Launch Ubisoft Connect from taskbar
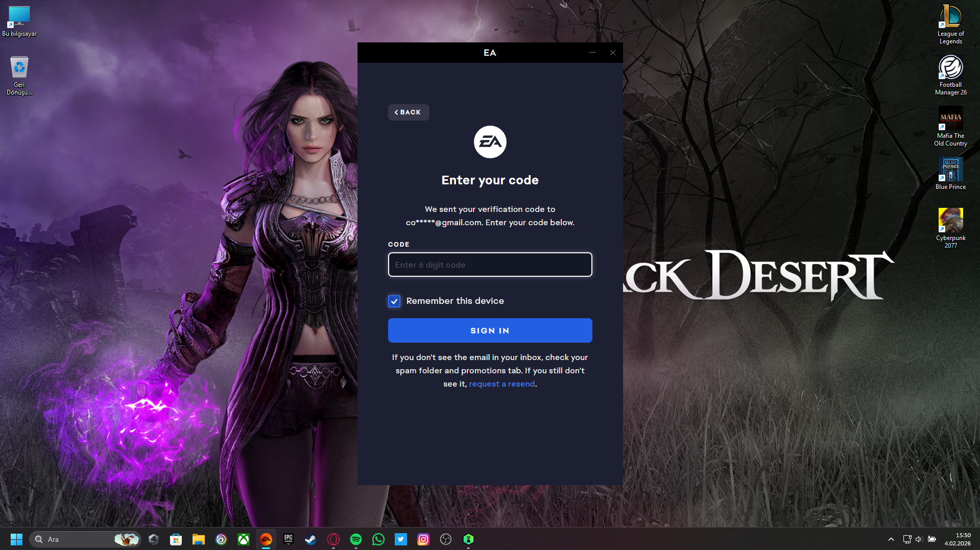The height and width of the screenshot is (550, 980). point(221,539)
